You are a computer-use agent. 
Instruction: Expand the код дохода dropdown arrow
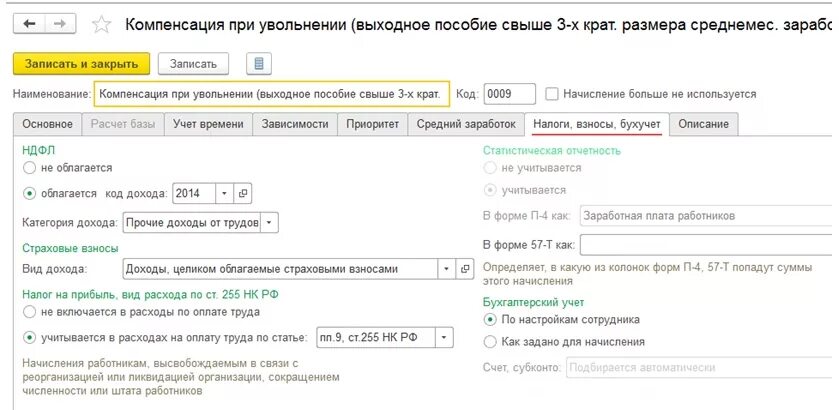[x=224, y=193]
